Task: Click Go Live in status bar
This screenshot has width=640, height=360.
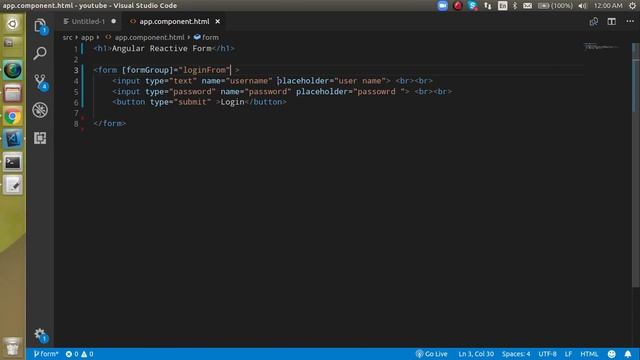Action: point(431,354)
